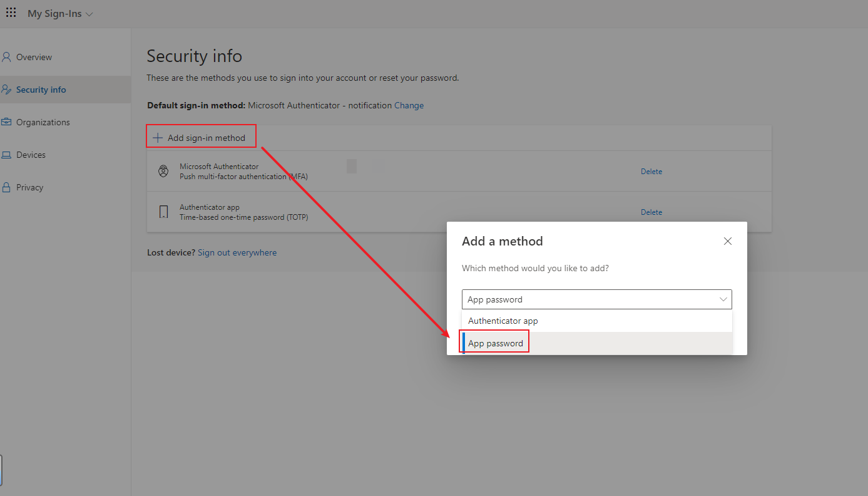Click the Add a method dialog title
868x496 pixels.
(502, 241)
